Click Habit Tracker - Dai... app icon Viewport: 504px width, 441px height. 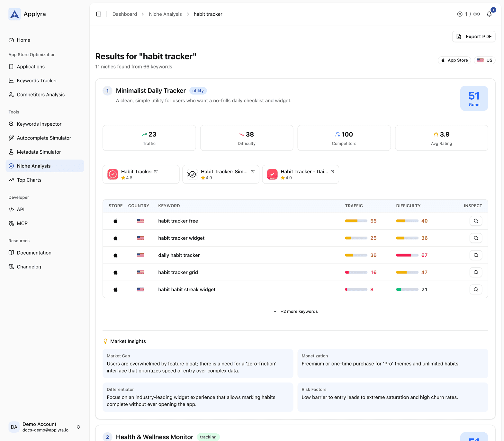tap(272, 174)
